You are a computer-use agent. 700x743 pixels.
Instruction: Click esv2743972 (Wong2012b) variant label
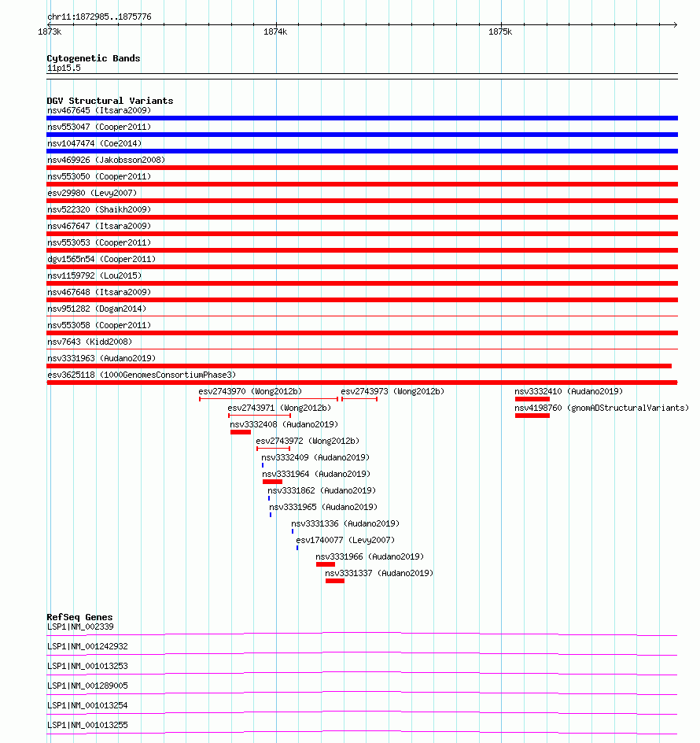(308, 441)
